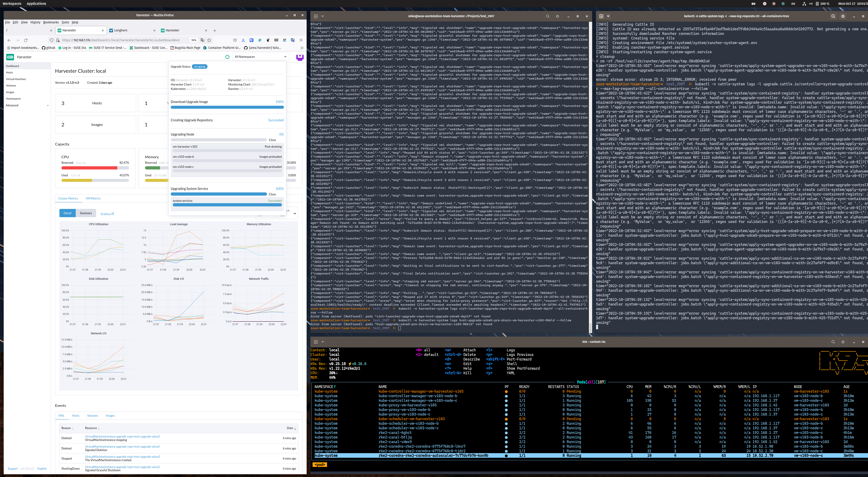Image resolution: width=868 pixels, height=477 pixels.
Task: Switch to the VM Metrics tab
Action: (x=93, y=198)
